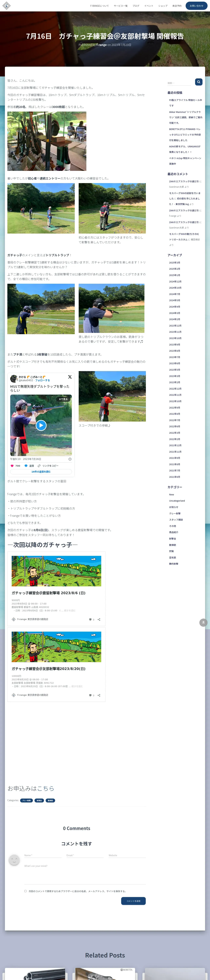210x980 pixels.
Task: Open FX製エアライフル 特価セール中 recent post
Action: coord(186,103)
